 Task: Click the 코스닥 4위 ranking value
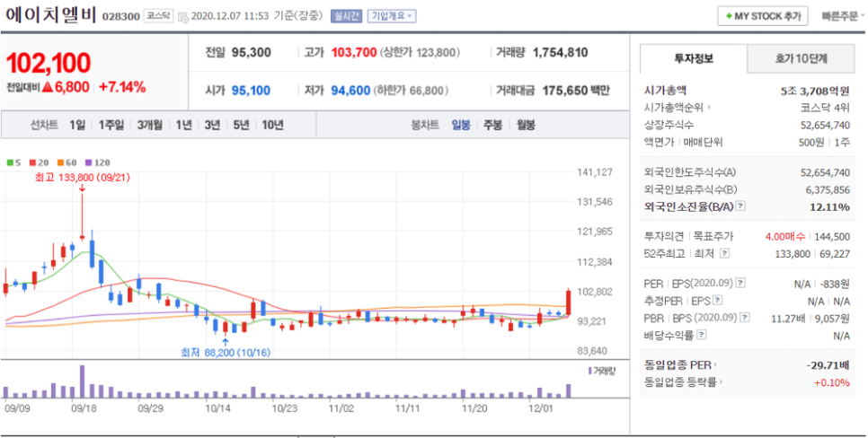point(826,108)
